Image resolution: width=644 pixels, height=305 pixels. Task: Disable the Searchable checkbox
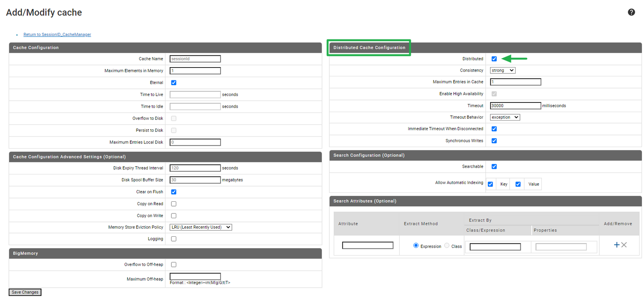(494, 166)
